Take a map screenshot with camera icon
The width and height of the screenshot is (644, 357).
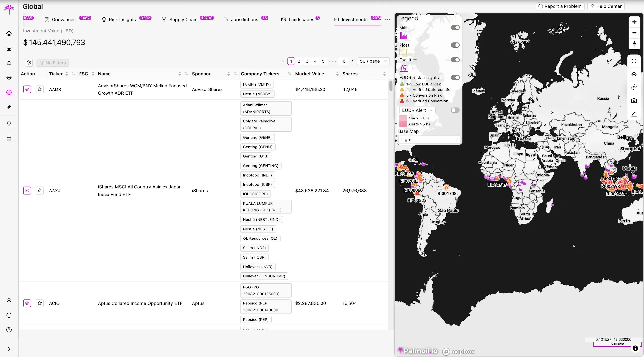click(x=634, y=101)
